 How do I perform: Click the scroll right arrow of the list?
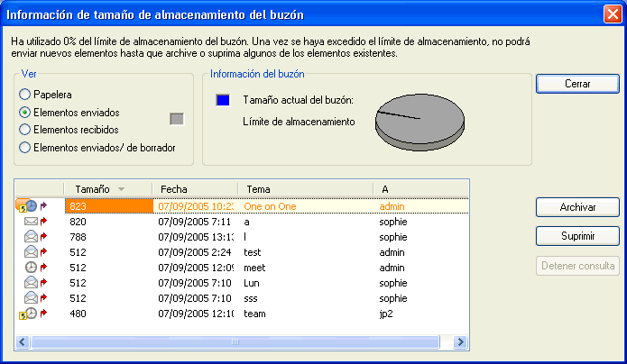(461, 342)
